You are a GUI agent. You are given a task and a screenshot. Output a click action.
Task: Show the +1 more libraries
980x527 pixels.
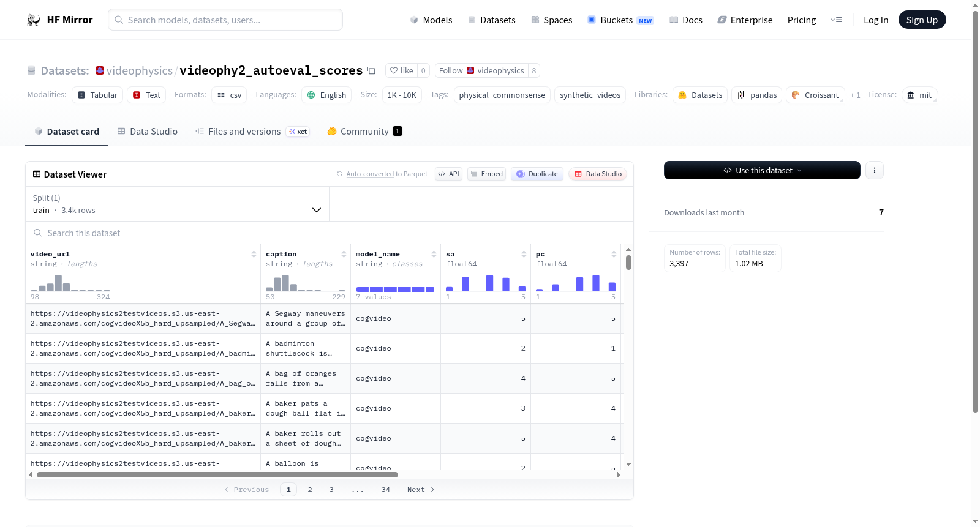click(x=855, y=95)
